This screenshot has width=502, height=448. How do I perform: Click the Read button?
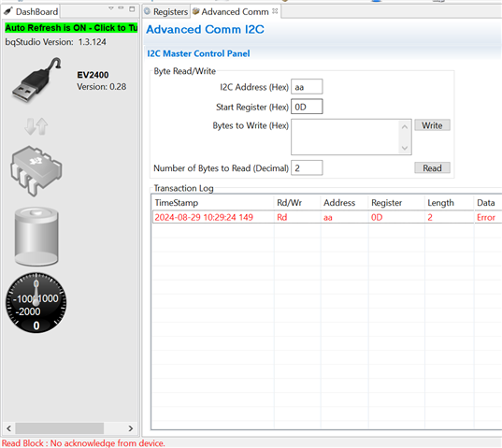tap(432, 167)
